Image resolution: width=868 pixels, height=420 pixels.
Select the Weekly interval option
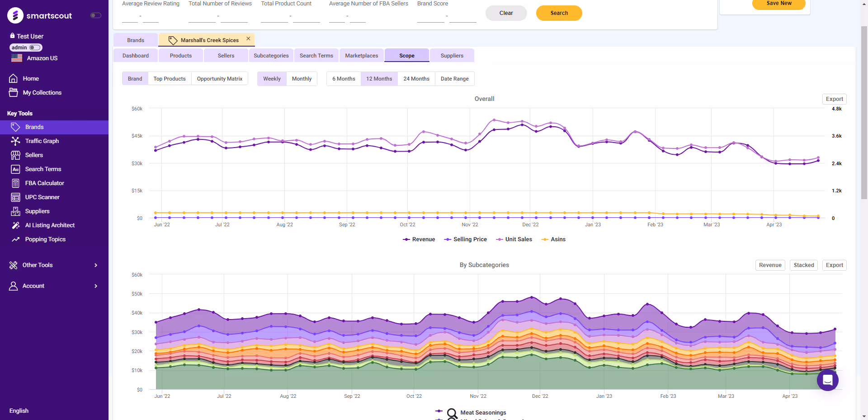(272, 79)
